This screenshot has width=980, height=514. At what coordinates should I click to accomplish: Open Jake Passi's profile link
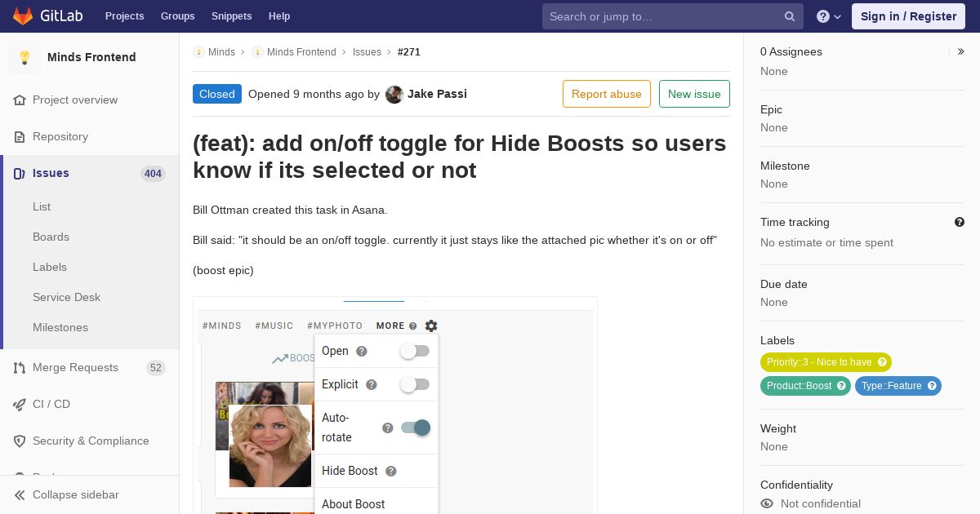tap(437, 94)
